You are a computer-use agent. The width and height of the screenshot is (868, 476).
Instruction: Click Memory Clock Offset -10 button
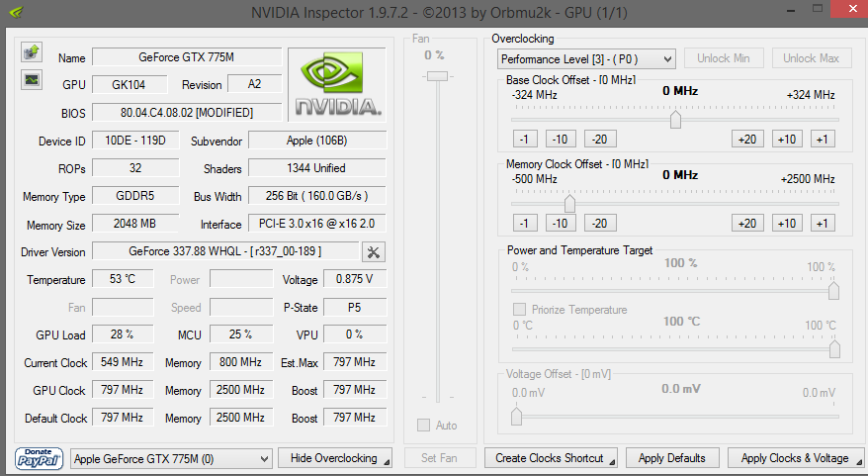561,224
